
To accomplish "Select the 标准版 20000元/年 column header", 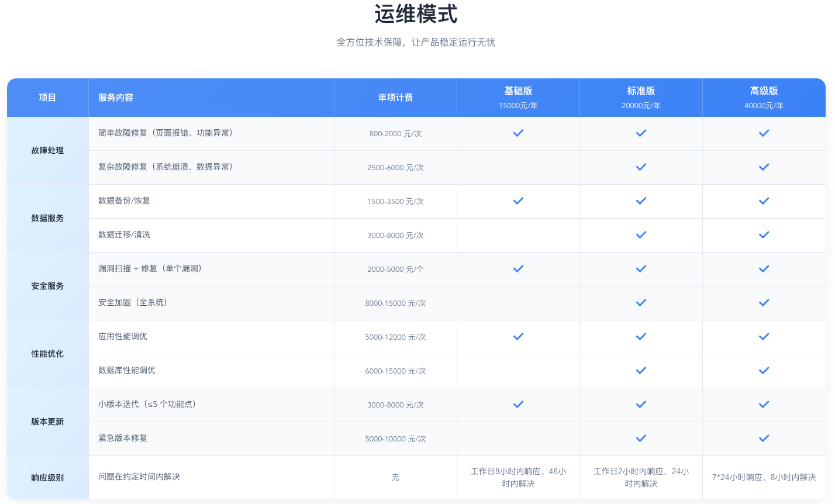I will pyautogui.click(x=641, y=98).
